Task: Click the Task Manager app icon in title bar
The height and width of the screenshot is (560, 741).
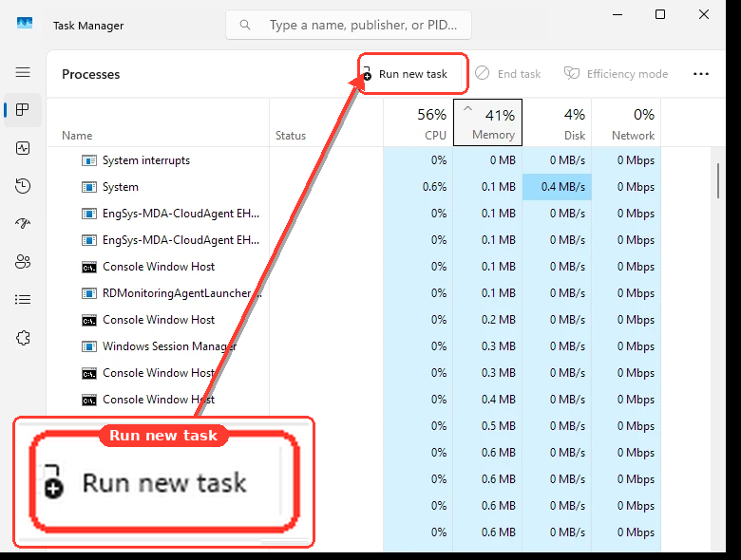Action: click(25, 23)
